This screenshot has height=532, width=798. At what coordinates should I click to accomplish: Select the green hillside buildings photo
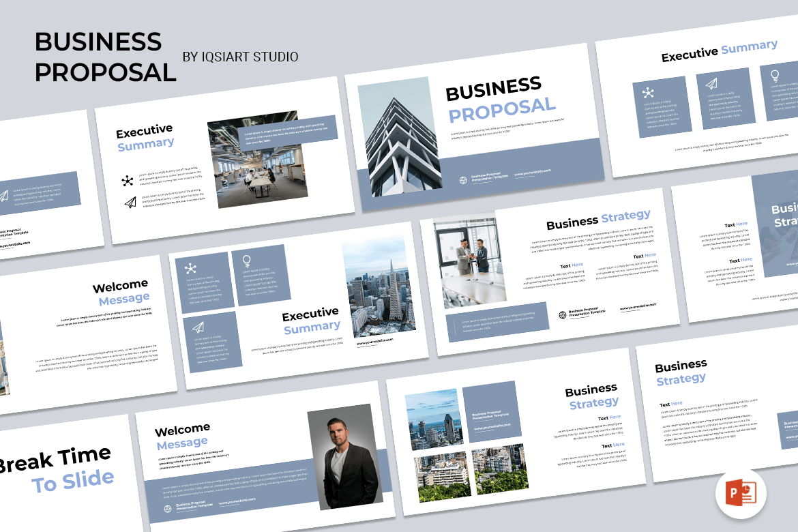pos(500,469)
